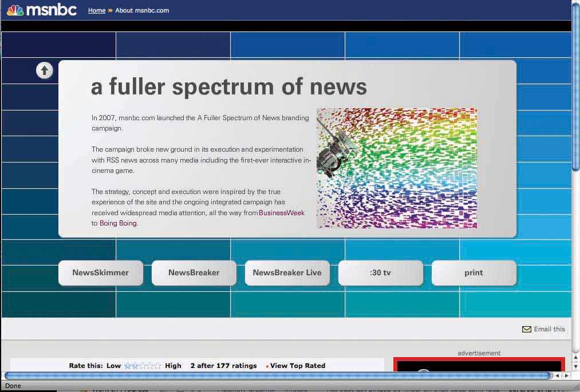
Task: Open the NewsBreaker Live tab
Action: (x=287, y=273)
